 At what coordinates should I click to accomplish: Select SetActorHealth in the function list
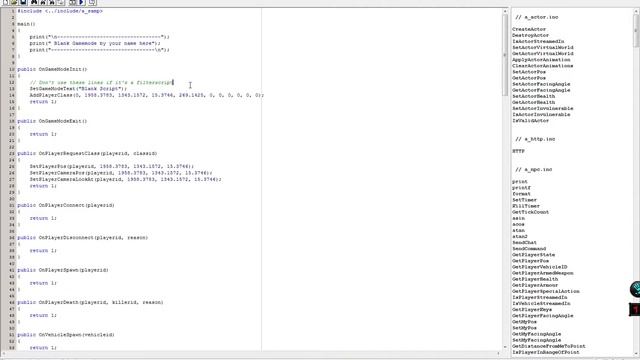[x=533, y=96]
